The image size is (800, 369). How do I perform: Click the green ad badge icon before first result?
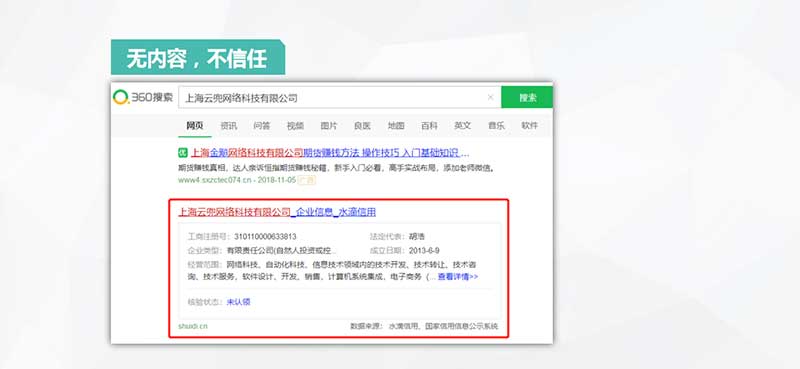[183, 153]
